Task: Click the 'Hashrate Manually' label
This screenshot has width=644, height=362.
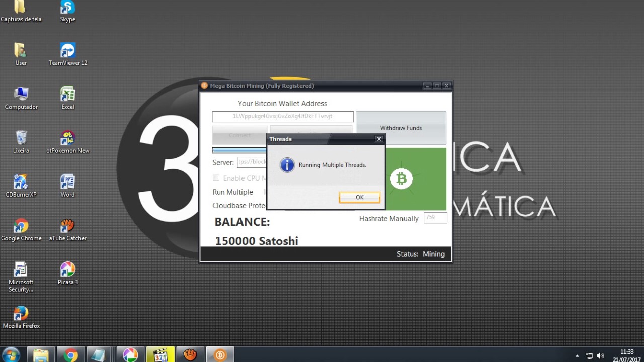Action: pos(388,218)
